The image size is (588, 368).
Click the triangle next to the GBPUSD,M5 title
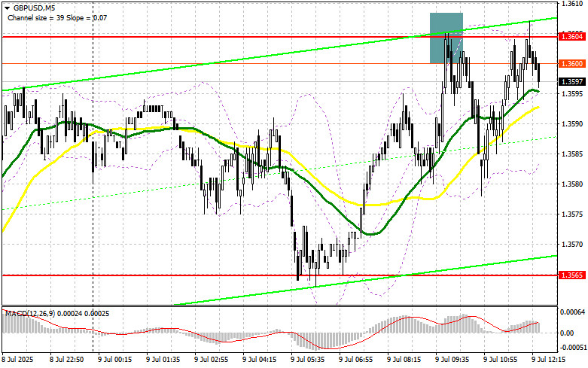(x=7, y=8)
